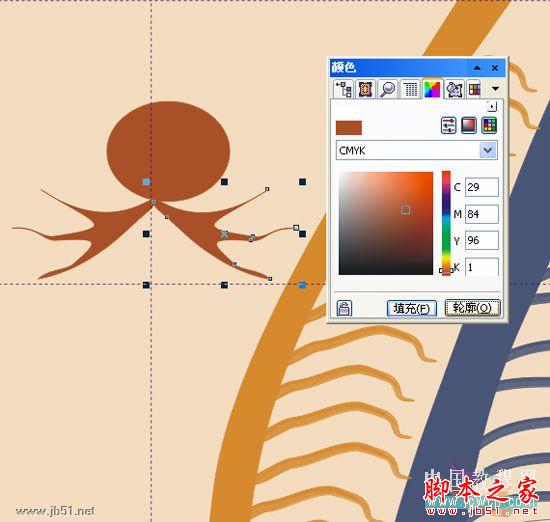The width and height of the screenshot is (550, 522).
Task: Click the brown ellipse head shape
Action: (169, 151)
